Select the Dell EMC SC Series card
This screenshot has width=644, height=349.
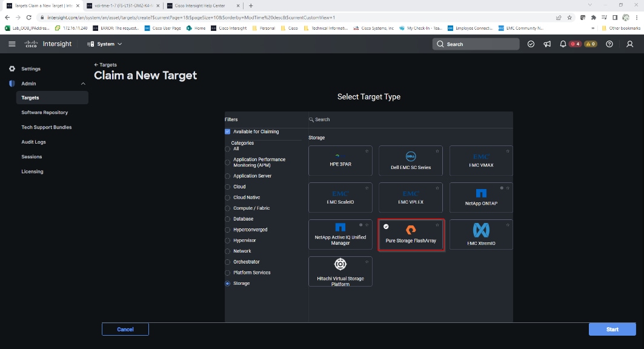[411, 161]
